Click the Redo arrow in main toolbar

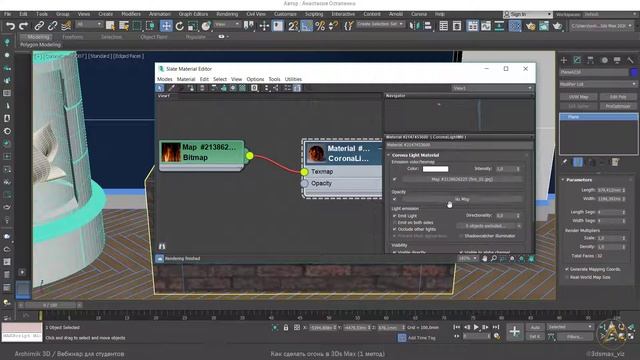tap(24, 26)
